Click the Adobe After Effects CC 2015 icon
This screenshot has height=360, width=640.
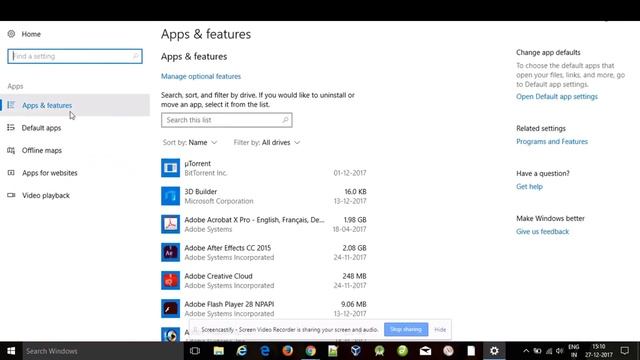170,252
